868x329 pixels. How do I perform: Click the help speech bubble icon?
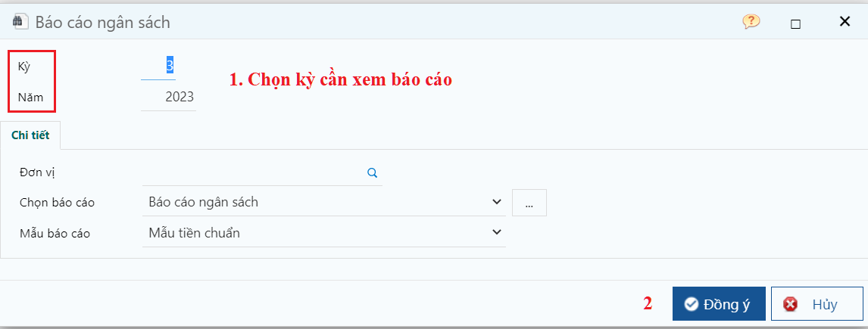click(751, 22)
